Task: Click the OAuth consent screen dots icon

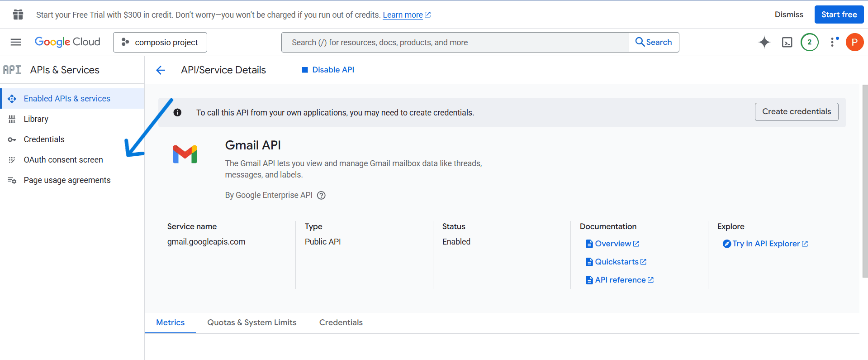Action: point(12,160)
